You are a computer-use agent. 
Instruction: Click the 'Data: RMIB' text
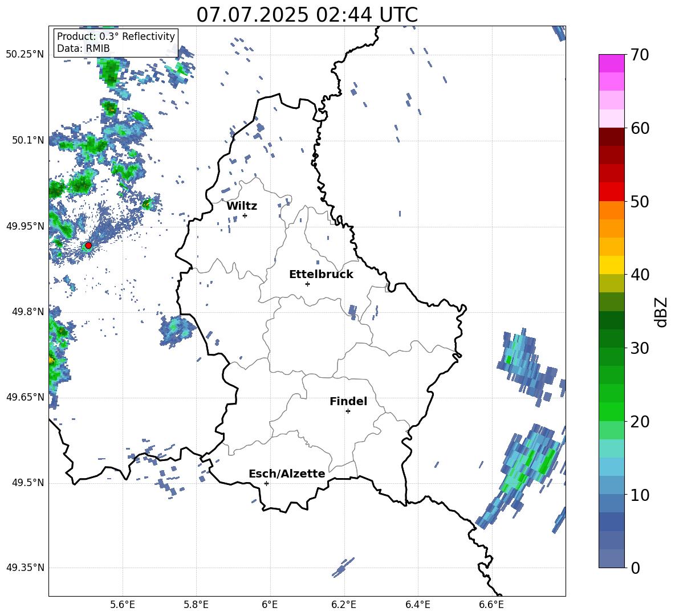point(83,48)
